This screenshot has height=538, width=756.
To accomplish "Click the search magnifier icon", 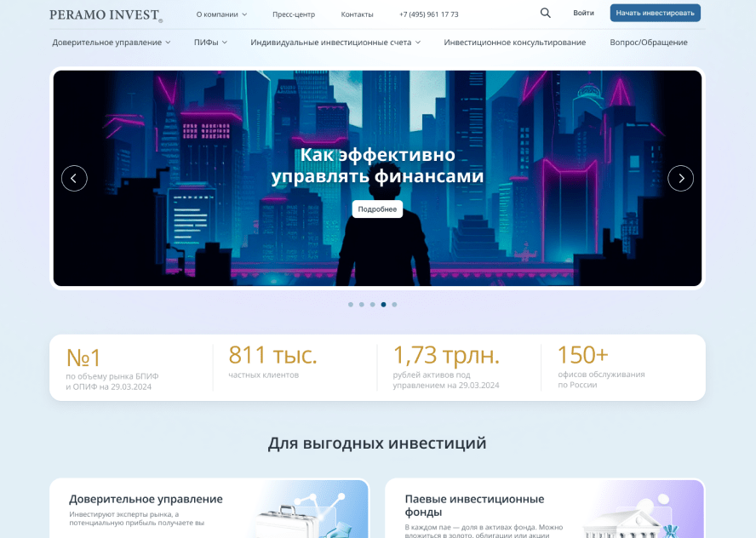I will (546, 14).
